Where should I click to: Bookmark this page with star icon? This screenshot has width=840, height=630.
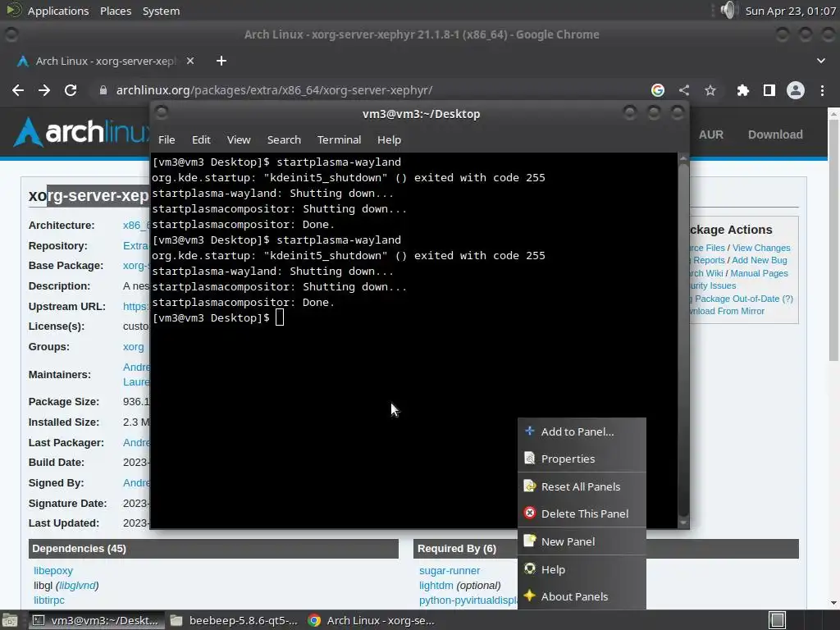(x=710, y=90)
